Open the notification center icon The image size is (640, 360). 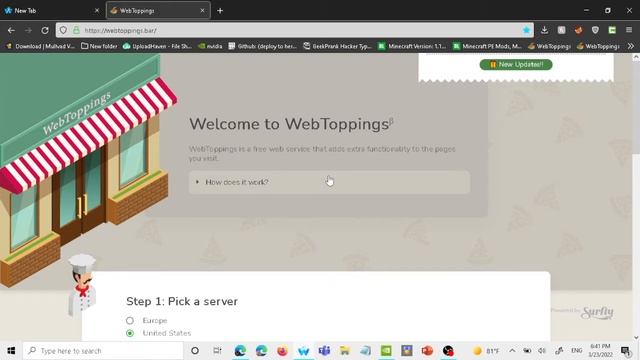[x=626, y=351]
